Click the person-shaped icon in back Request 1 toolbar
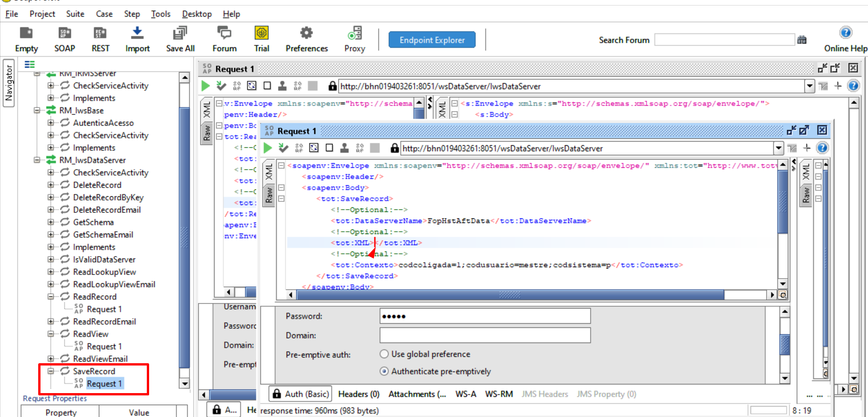The image size is (868, 417). tap(282, 86)
